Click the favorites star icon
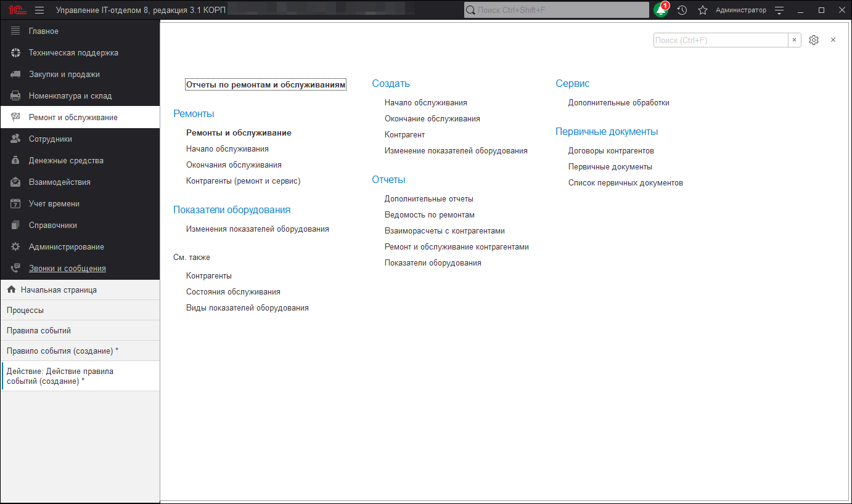Screen dimensions: 852x504 tap(702, 10)
